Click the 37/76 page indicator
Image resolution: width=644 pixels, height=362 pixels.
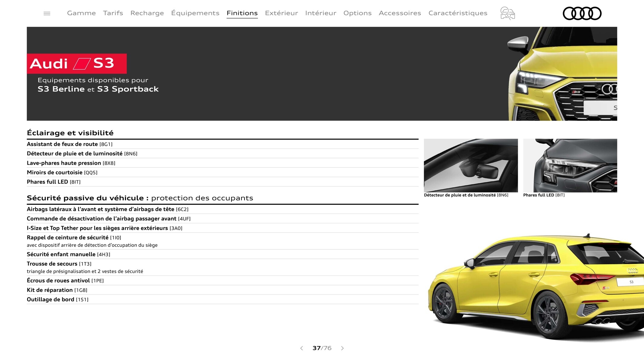322,348
